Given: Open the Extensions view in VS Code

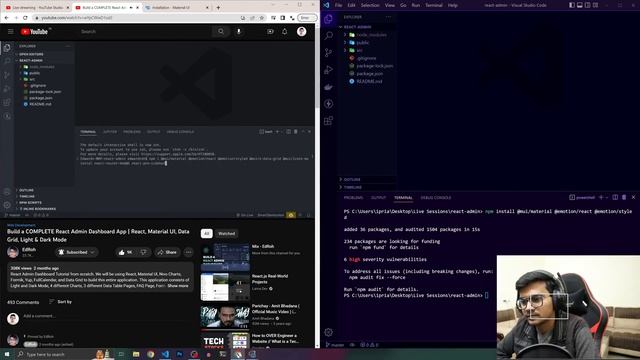Looking at the screenshot, I should tap(328, 121).
